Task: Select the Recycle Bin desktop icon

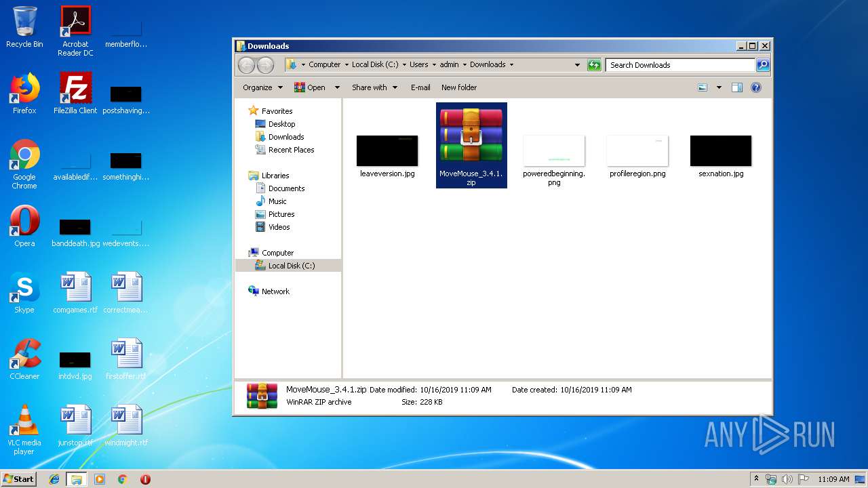Action: pos(24,27)
